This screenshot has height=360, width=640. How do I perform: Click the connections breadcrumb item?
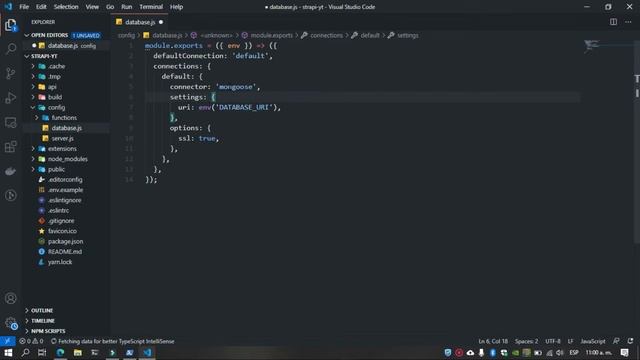pyautogui.click(x=326, y=36)
